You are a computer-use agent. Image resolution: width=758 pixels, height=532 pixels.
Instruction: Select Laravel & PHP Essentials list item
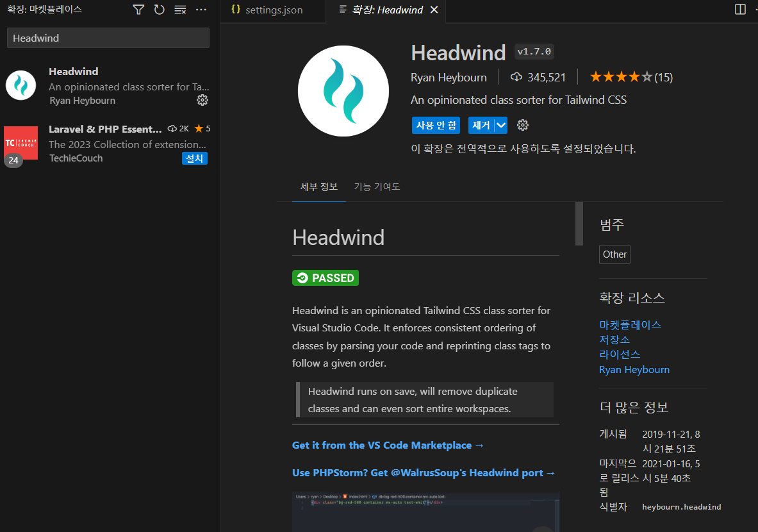[x=110, y=144]
